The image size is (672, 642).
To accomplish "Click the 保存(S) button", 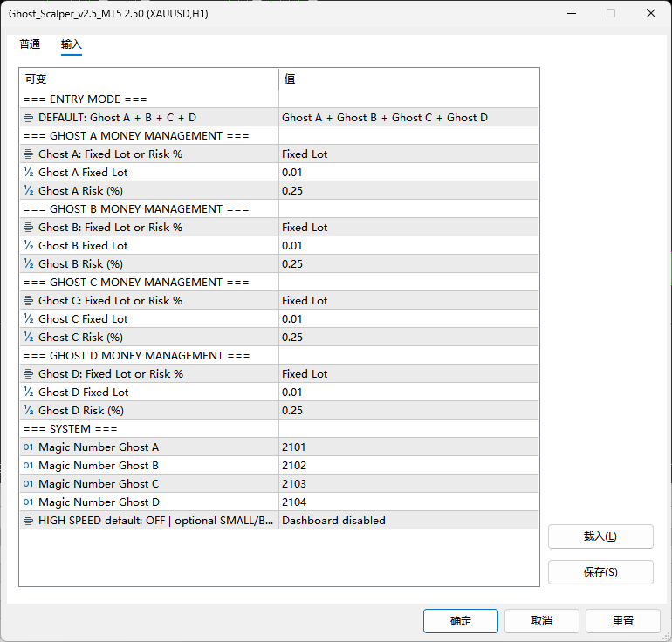I will coord(600,572).
